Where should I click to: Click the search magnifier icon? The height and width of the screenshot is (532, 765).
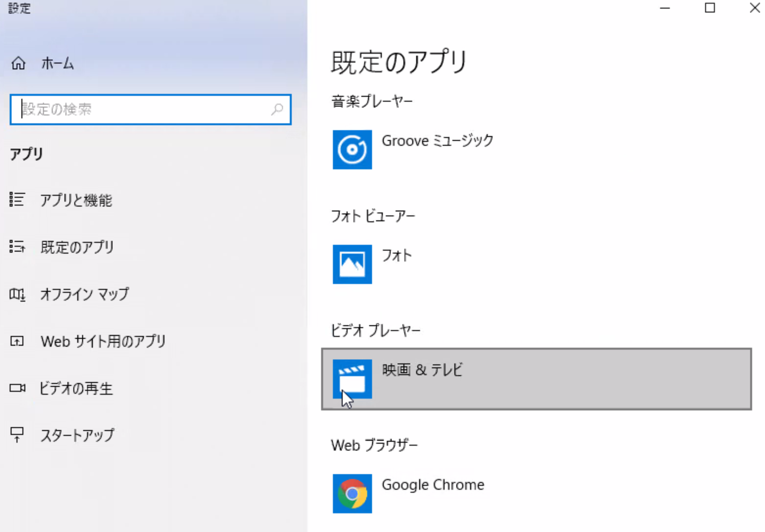pyautogui.click(x=277, y=109)
